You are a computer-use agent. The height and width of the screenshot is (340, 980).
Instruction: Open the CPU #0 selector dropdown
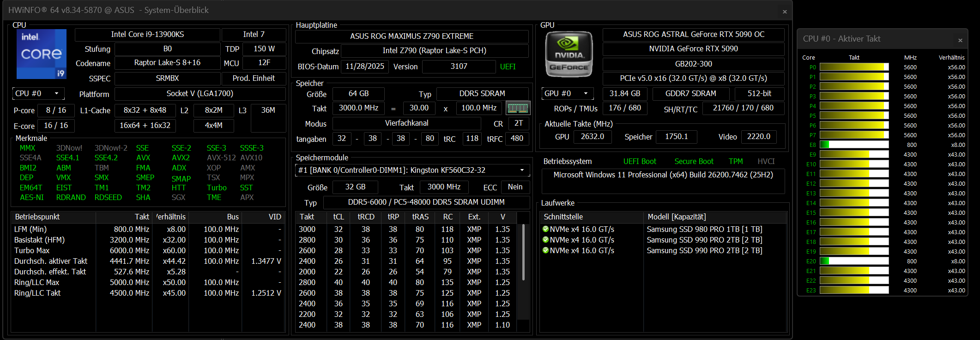click(38, 94)
